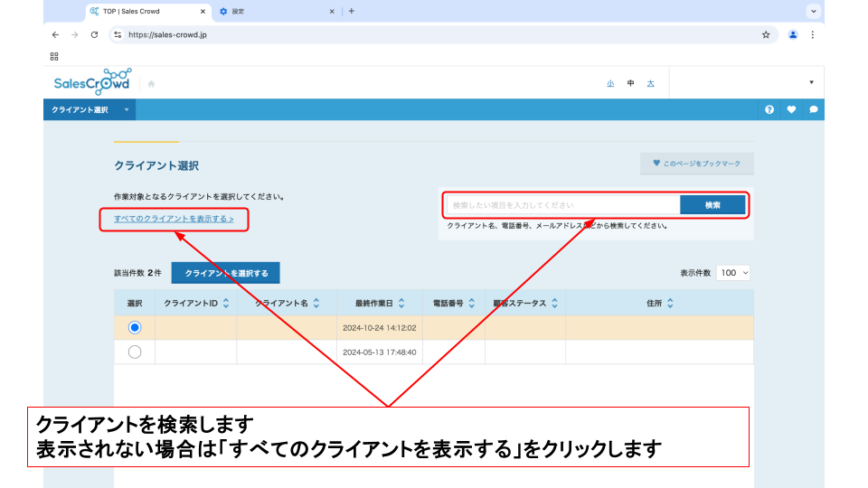This screenshot has width=868, height=488.
Task: Open the browser profile avatar icon
Action: [x=793, y=34]
